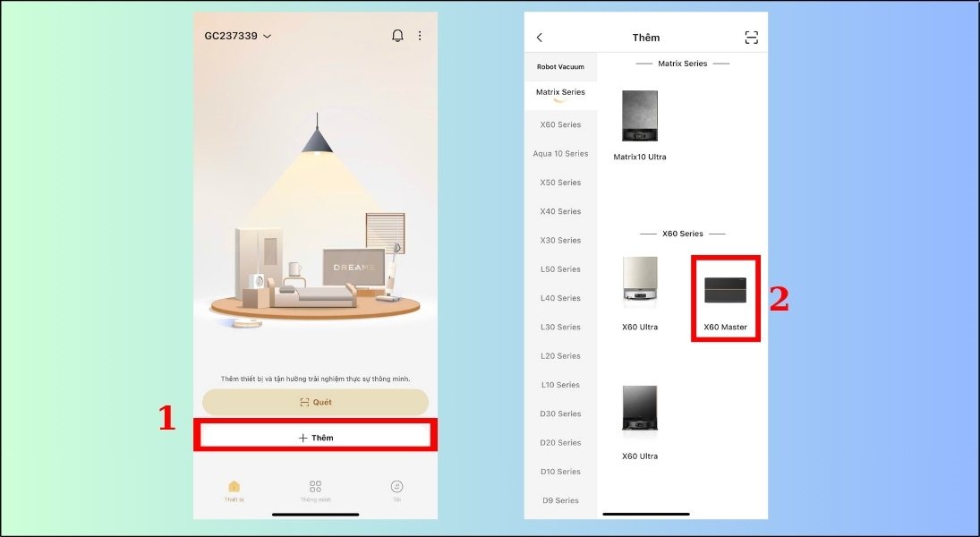Tap the QR code scan icon top right
980x537 pixels.
click(x=751, y=36)
